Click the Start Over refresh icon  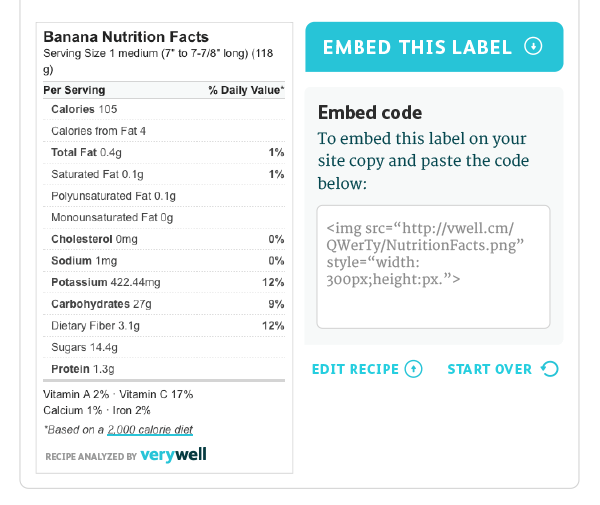point(550,369)
